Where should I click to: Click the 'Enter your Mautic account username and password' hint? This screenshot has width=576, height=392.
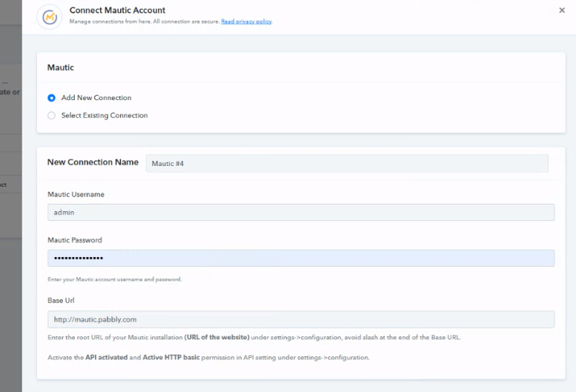pyautogui.click(x=115, y=279)
